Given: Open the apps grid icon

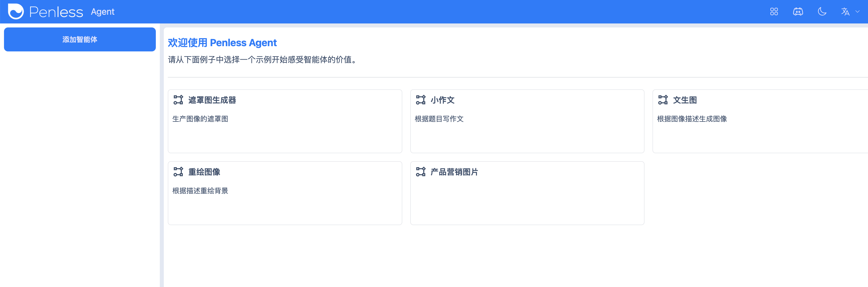Looking at the screenshot, I should click(x=774, y=12).
